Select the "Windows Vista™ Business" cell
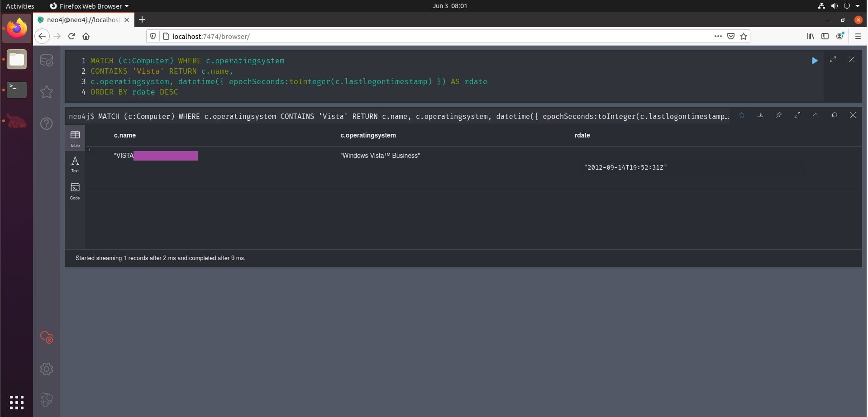Viewport: 868px width, 417px height. [380, 156]
